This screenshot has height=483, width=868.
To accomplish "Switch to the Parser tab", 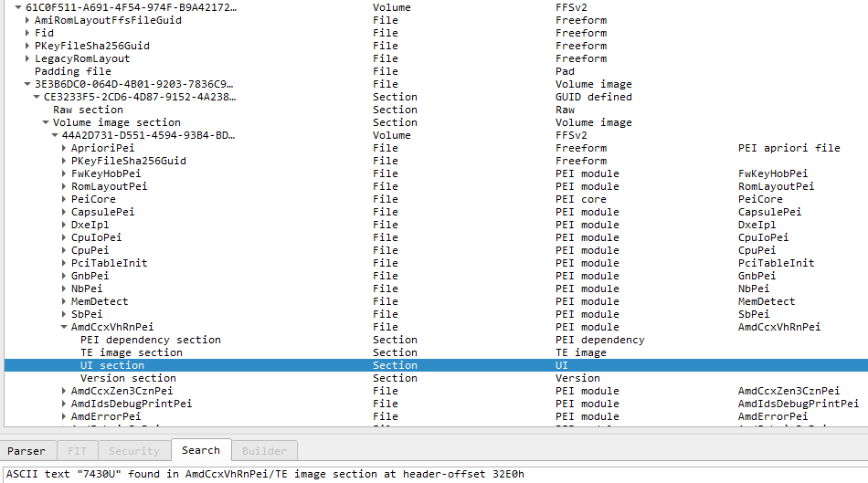I will click(x=26, y=450).
